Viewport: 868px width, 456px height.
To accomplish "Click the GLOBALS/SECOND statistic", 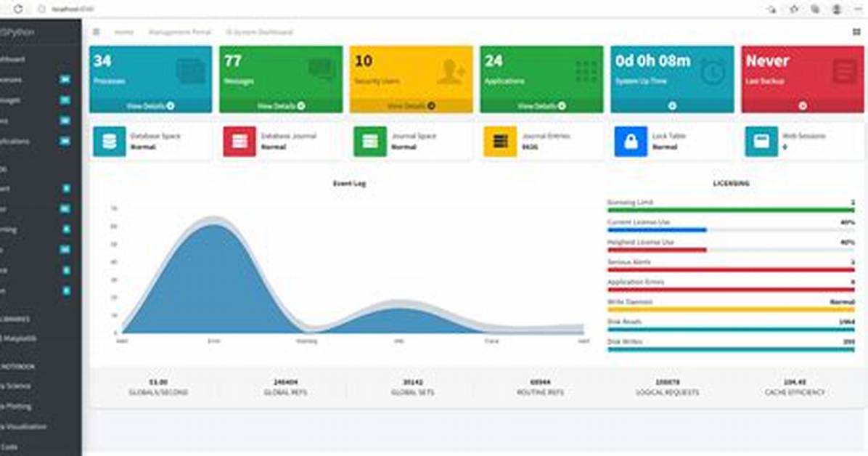I will pyautogui.click(x=158, y=387).
